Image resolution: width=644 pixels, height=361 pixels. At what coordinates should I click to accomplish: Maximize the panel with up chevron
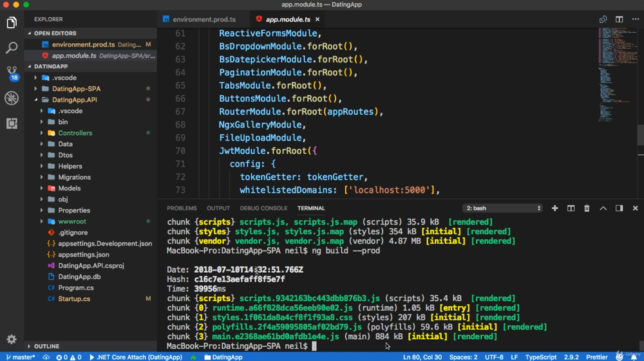(603, 208)
